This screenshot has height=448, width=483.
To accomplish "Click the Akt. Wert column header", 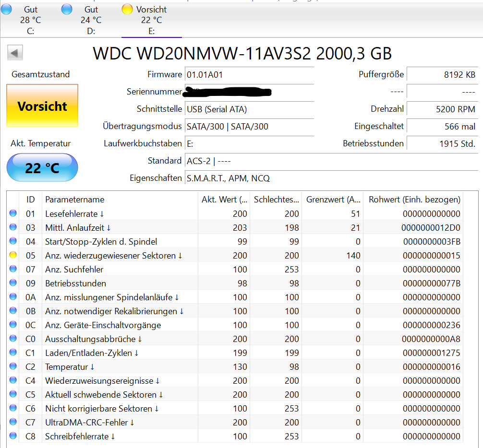I will click(224, 200).
